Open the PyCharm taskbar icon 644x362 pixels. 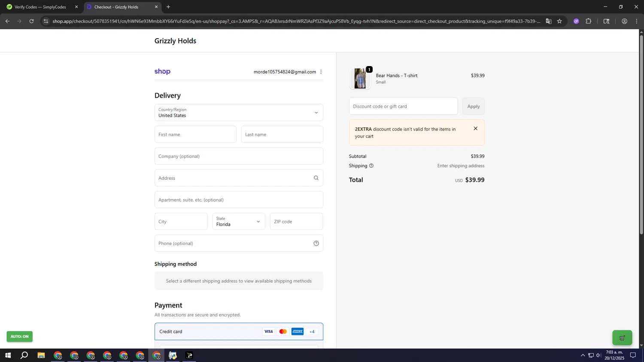pos(189,355)
